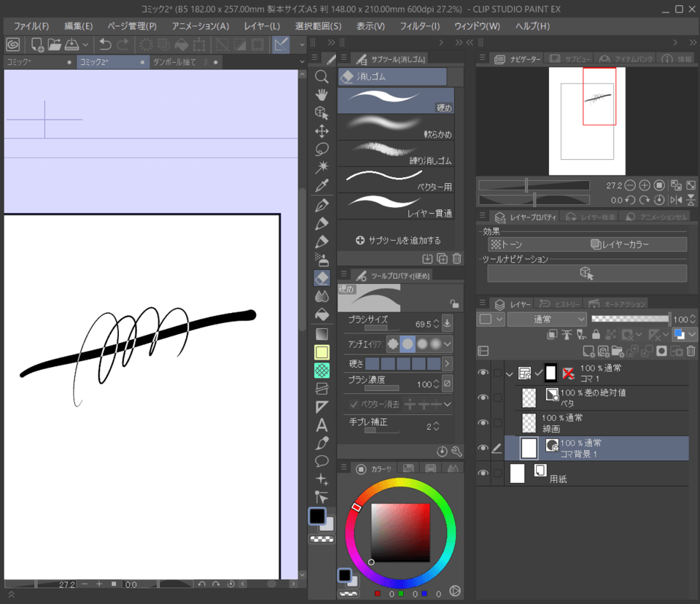Click the 手ブレ補正 value stepper
This screenshot has height=604, width=700.
click(x=436, y=427)
